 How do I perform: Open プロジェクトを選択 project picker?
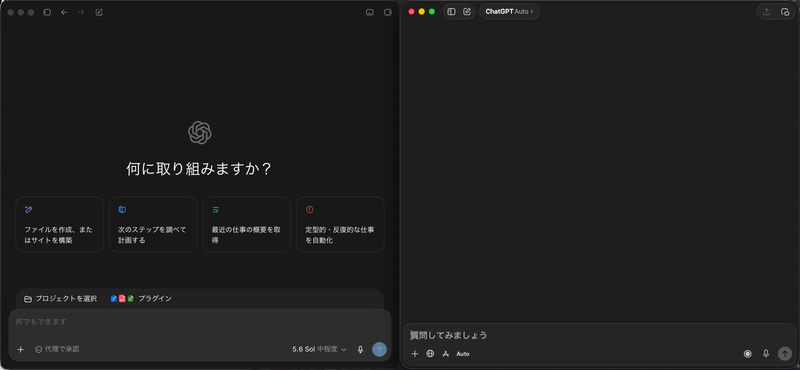[x=60, y=299]
